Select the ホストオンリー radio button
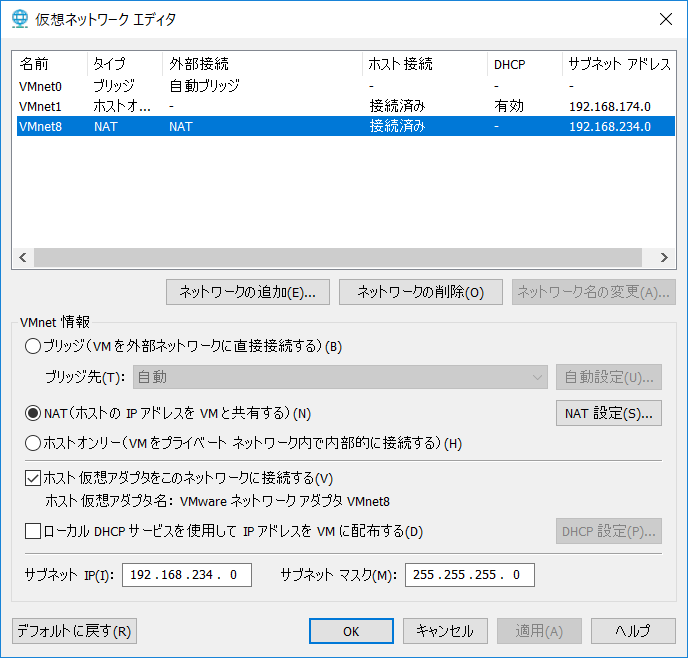 pos(33,443)
